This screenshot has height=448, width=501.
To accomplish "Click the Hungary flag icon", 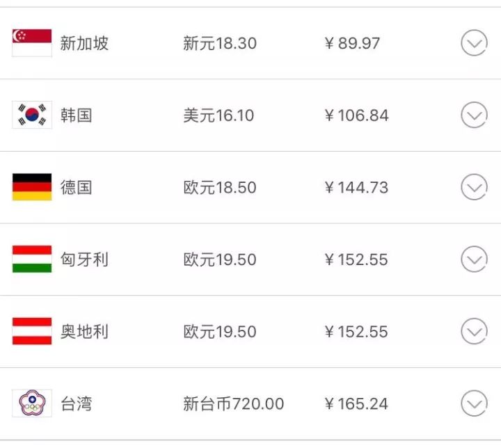I will [32, 259].
